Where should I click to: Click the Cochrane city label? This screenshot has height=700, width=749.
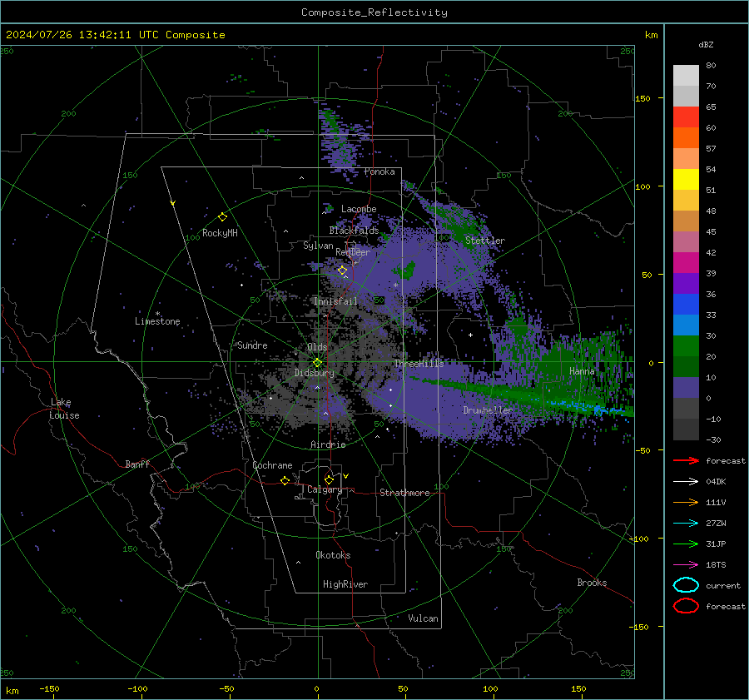(272, 465)
